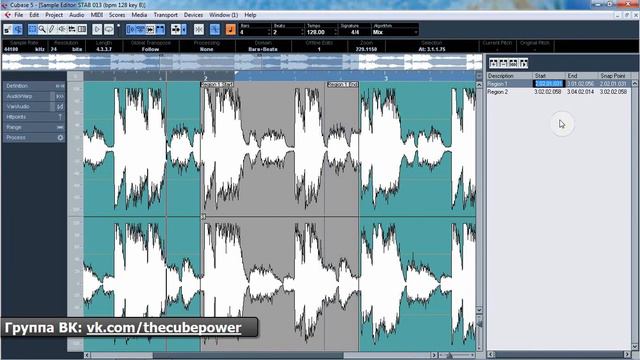The width and height of the screenshot is (640, 360).
Task: Click the Domain Bars+Beats value
Action: [x=262, y=49]
